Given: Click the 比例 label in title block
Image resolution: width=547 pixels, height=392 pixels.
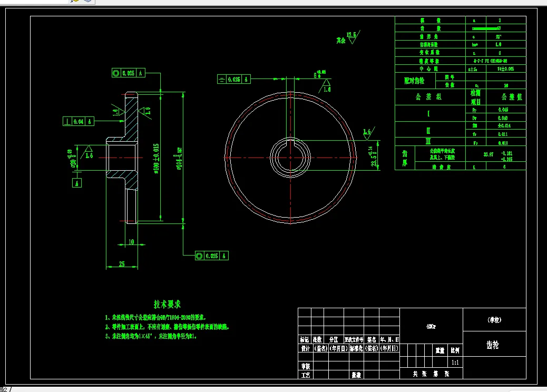Looking at the screenshot, I should 455,350.
